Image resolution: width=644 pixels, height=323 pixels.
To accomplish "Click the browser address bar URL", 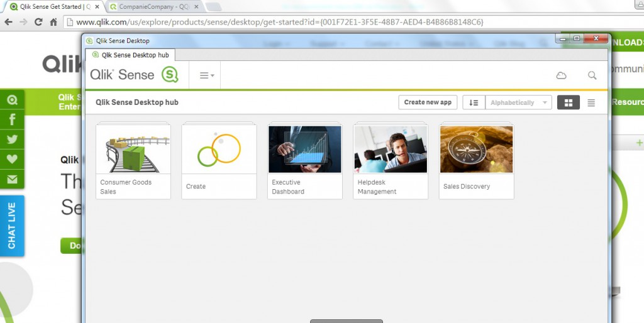I will point(280,22).
